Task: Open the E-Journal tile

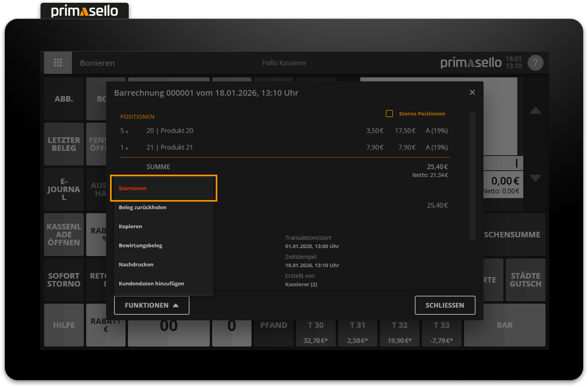Action: (x=64, y=189)
